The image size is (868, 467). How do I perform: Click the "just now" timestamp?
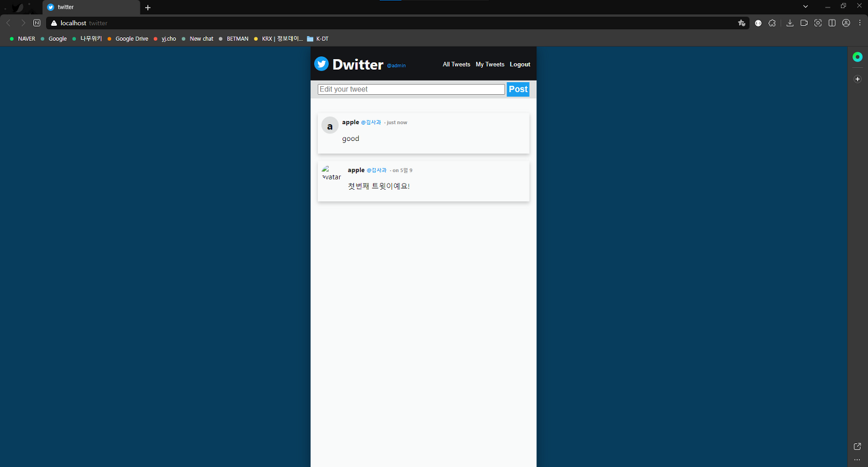point(397,123)
